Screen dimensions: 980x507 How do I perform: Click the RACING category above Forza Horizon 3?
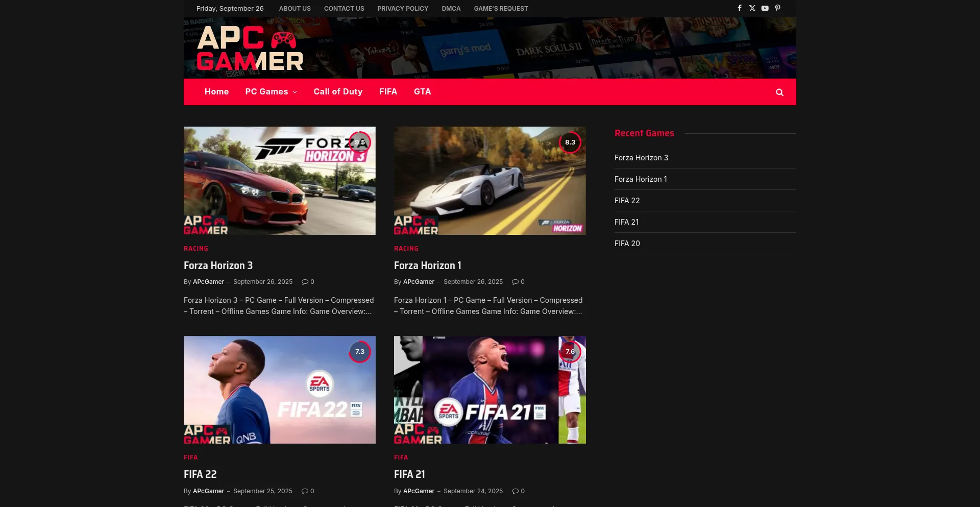(x=196, y=249)
